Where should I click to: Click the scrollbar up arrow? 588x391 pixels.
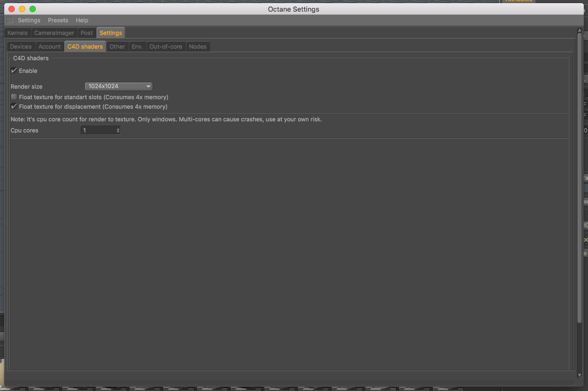point(580,31)
